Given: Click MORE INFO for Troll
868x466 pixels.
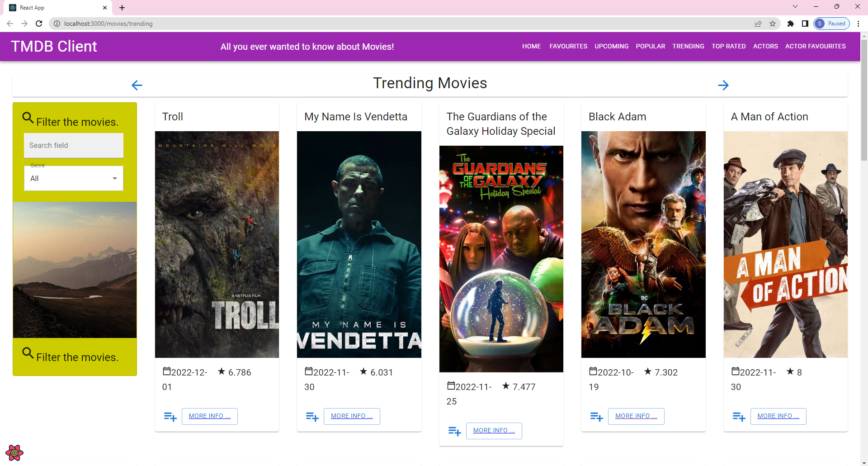Looking at the screenshot, I should click(x=209, y=416).
